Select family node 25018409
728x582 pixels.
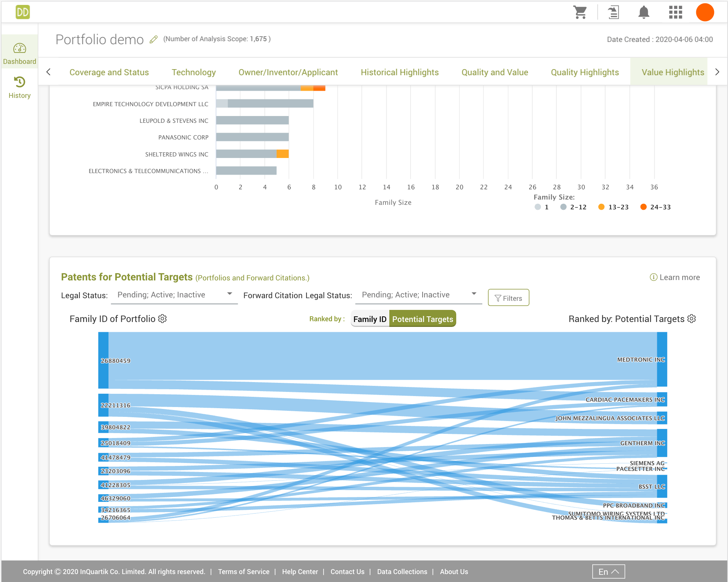tap(103, 443)
